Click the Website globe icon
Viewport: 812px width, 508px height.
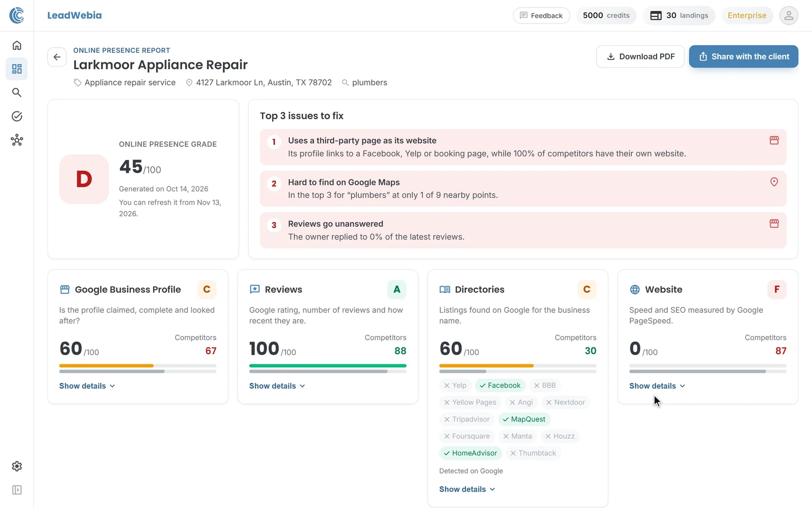635,290
